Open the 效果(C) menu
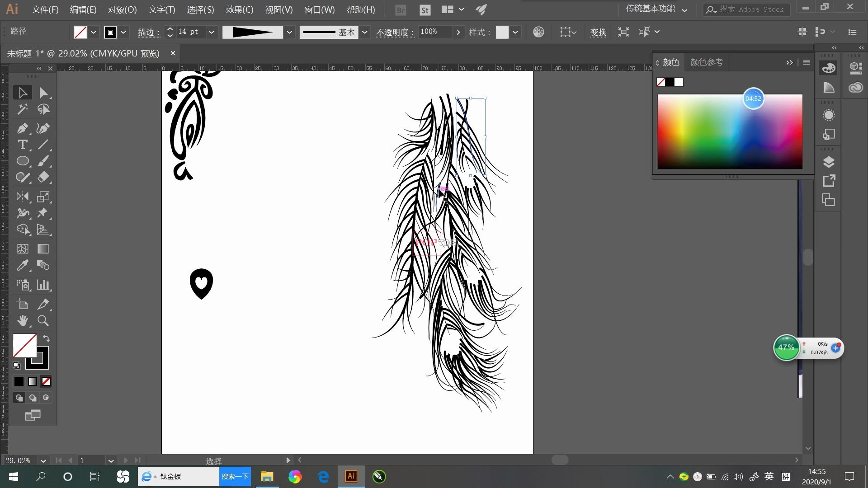868x488 pixels. 239,9
